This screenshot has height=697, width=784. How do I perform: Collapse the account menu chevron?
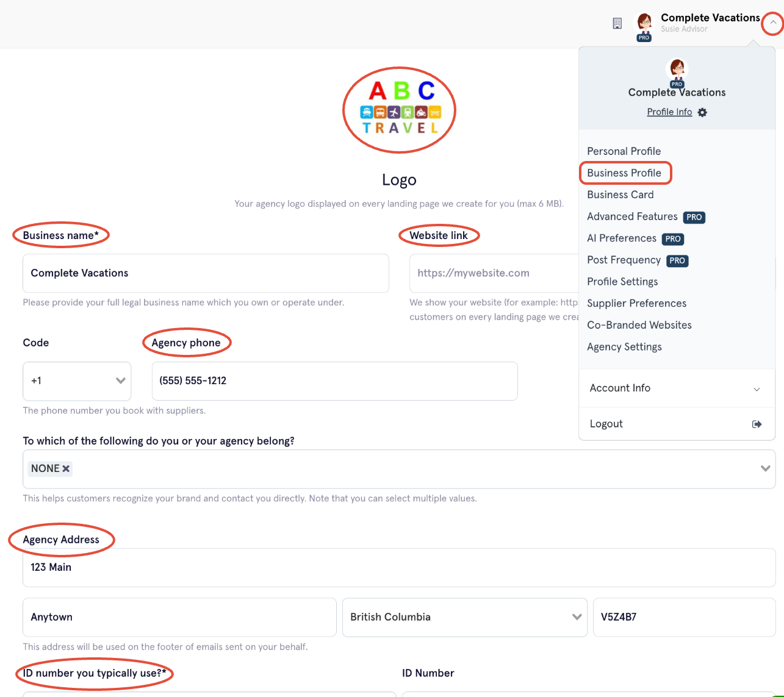tap(772, 23)
